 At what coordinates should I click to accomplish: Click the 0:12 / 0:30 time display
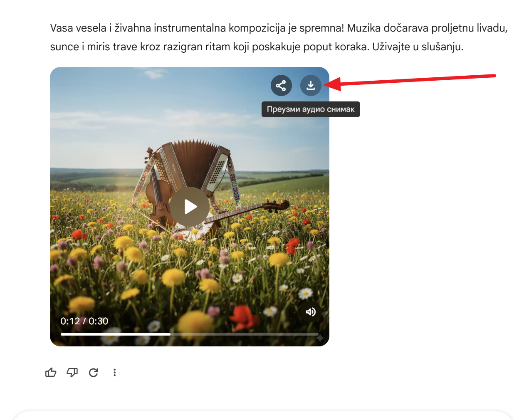(x=84, y=321)
